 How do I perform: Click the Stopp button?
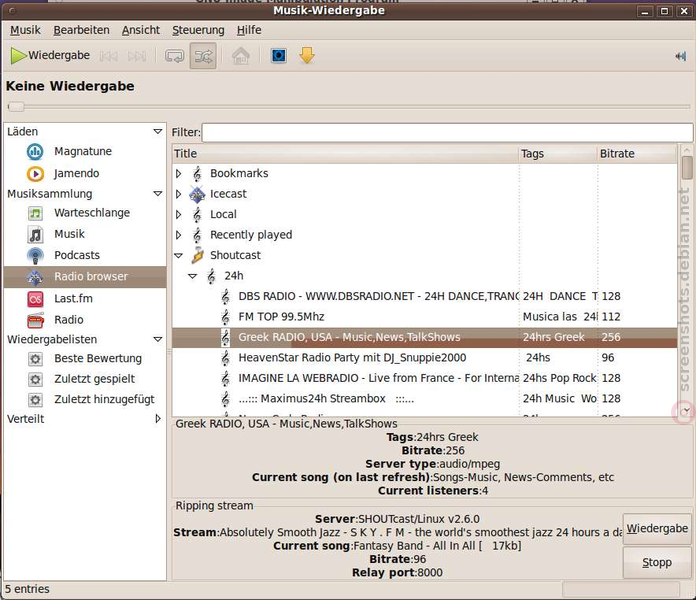pyautogui.click(x=657, y=562)
